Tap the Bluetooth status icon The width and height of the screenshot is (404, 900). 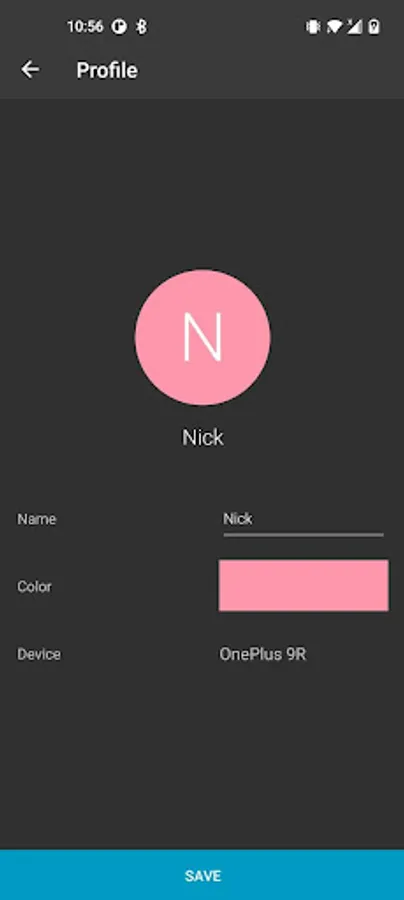click(x=141, y=26)
